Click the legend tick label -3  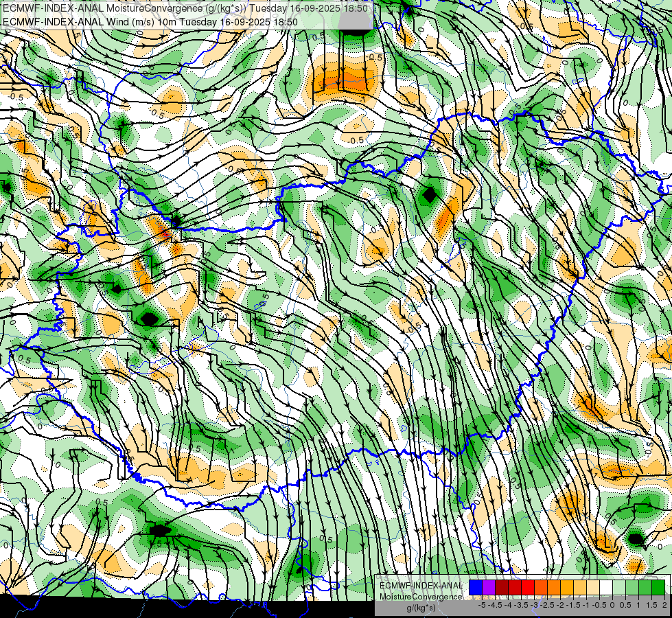535,605
